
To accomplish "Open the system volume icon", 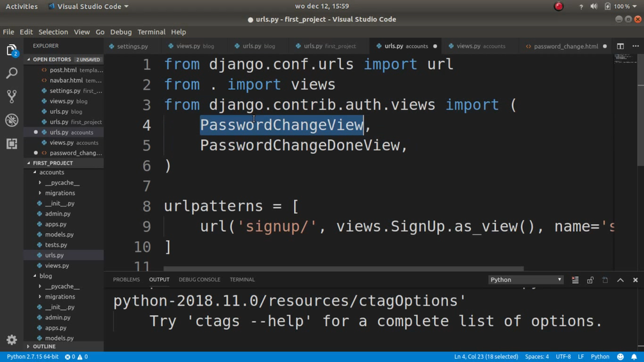I will point(594,6).
